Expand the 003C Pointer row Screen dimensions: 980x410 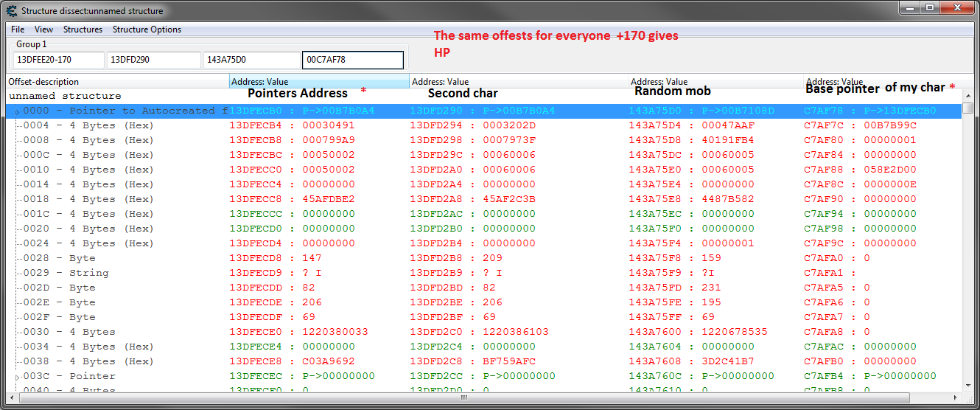(17, 377)
